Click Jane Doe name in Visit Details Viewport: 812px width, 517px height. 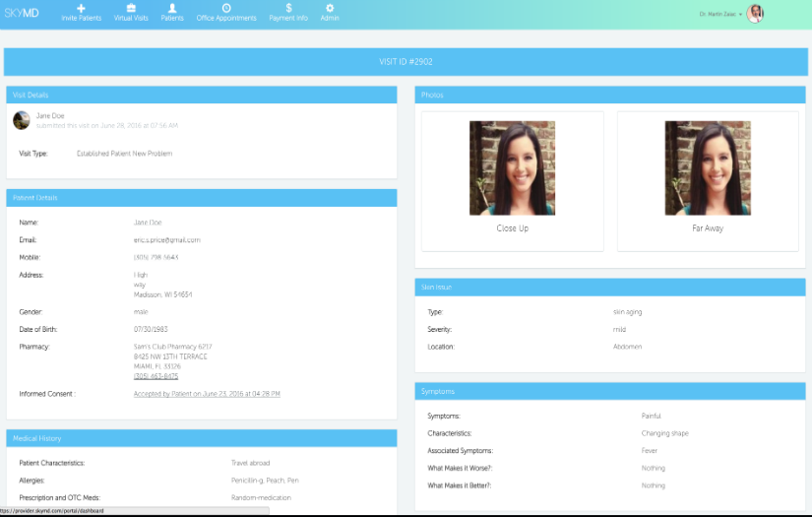(x=50, y=115)
